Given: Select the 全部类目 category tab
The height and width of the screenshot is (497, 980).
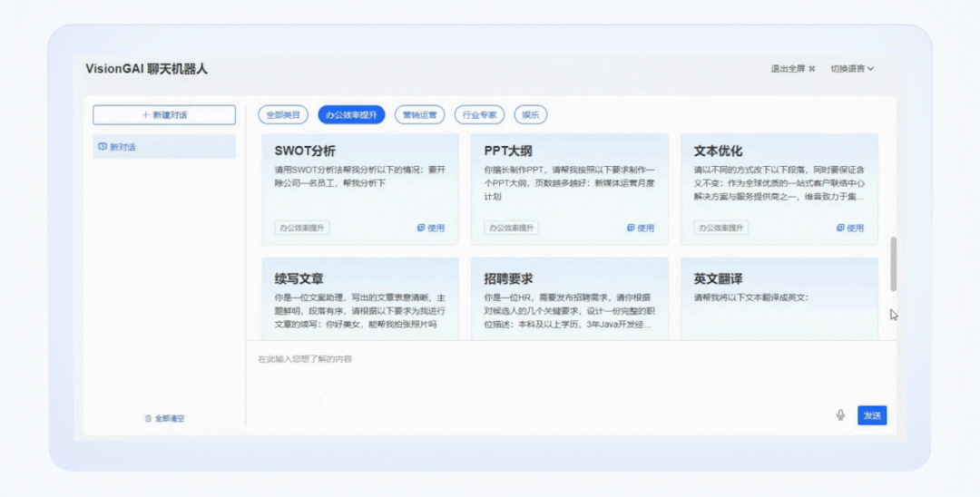Looking at the screenshot, I should (x=283, y=115).
